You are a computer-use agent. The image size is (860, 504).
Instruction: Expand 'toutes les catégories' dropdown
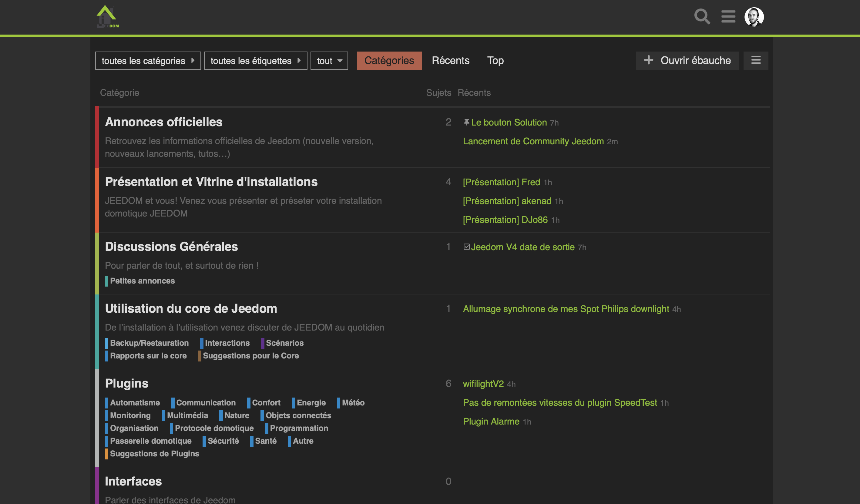[x=148, y=61]
